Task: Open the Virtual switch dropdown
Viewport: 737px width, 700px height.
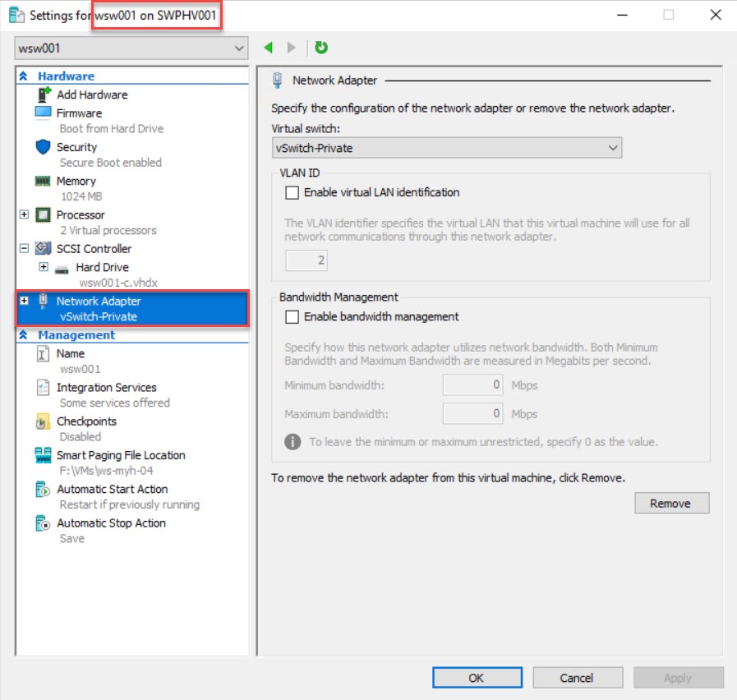Action: click(446, 148)
